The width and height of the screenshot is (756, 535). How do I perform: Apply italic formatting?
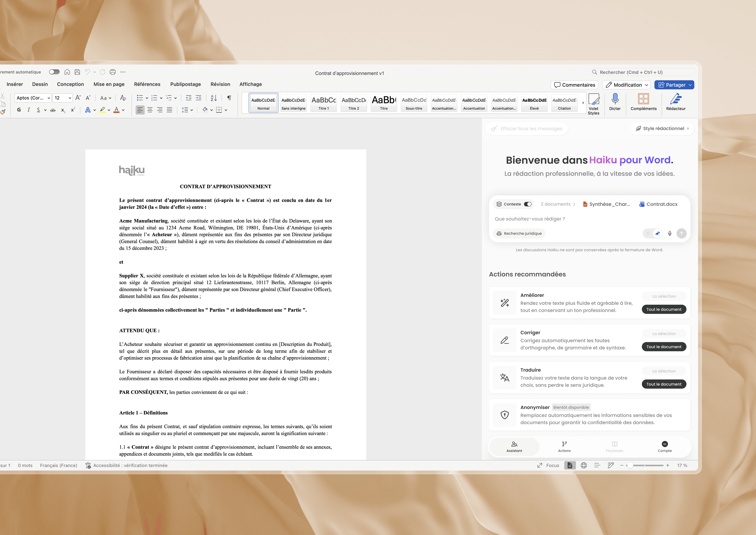pos(29,110)
